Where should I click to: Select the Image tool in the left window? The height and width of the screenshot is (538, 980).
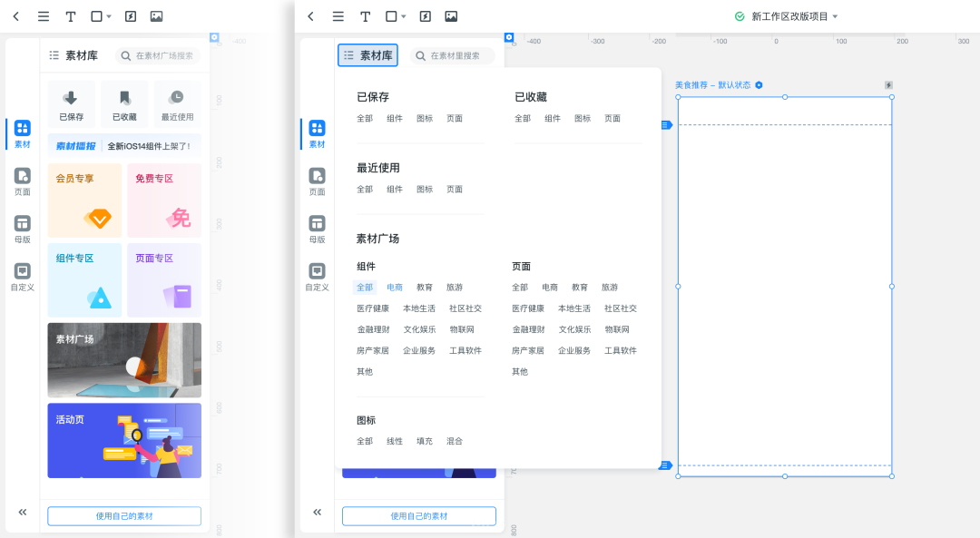tap(156, 16)
